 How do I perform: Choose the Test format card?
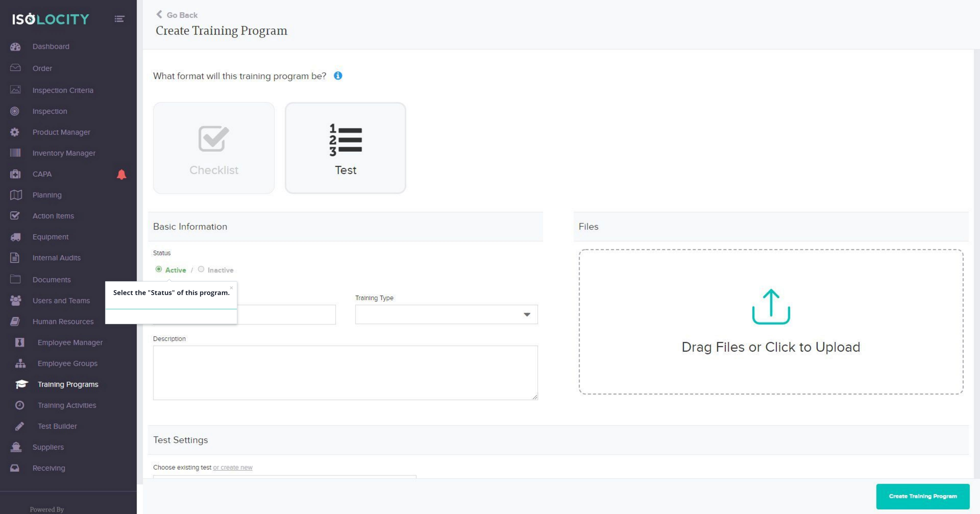tap(346, 148)
